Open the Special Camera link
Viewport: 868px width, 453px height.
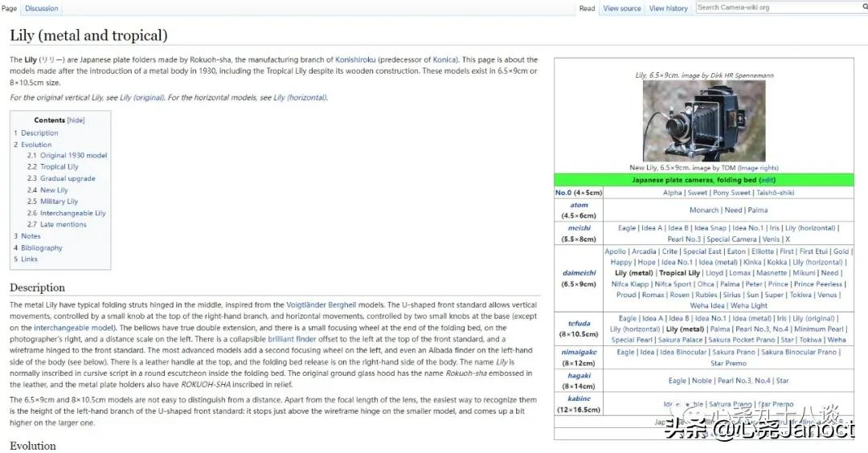[731, 239]
